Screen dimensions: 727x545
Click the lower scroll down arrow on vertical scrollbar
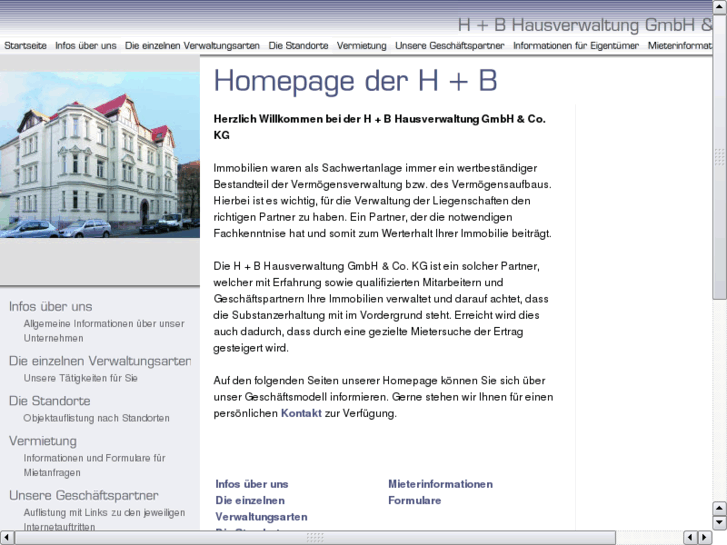pyautogui.click(x=720, y=523)
